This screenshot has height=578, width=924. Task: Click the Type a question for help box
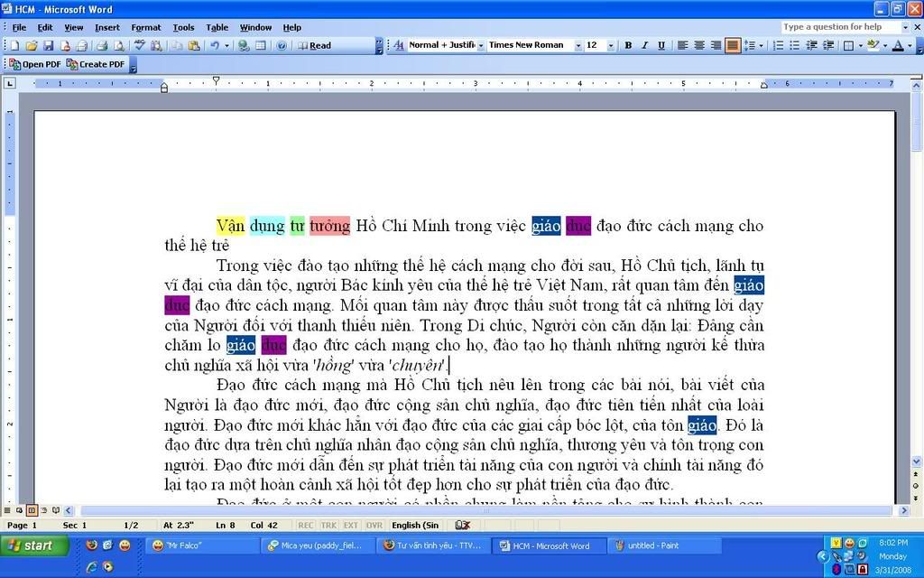840,27
